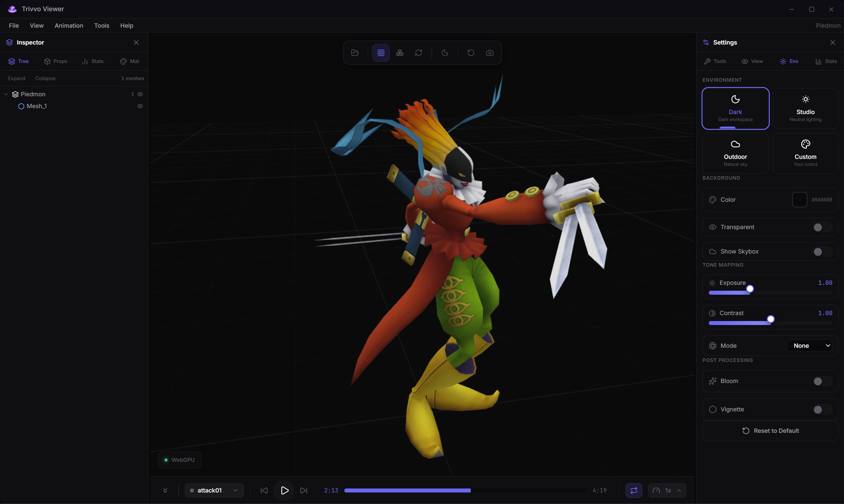Open the Animation menu
The image size is (844, 504).
[x=69, y=25]
